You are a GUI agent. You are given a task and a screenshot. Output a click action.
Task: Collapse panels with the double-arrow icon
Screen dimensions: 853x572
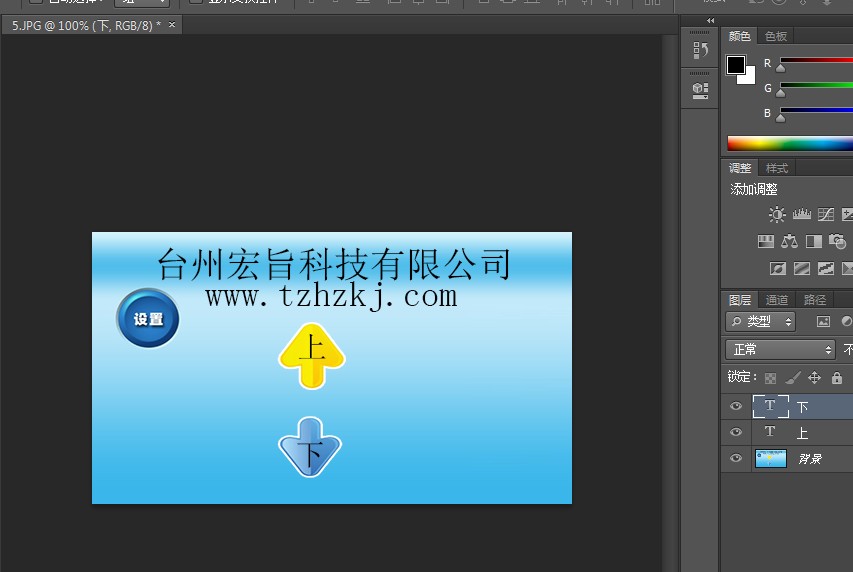(710, 21)
